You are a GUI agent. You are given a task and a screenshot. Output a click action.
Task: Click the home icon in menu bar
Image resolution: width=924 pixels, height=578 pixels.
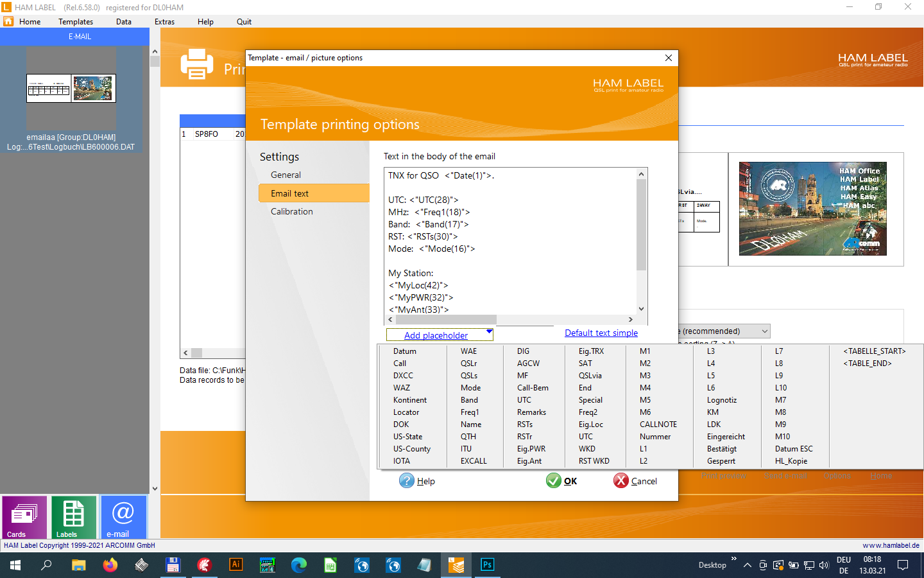point(8,21)
